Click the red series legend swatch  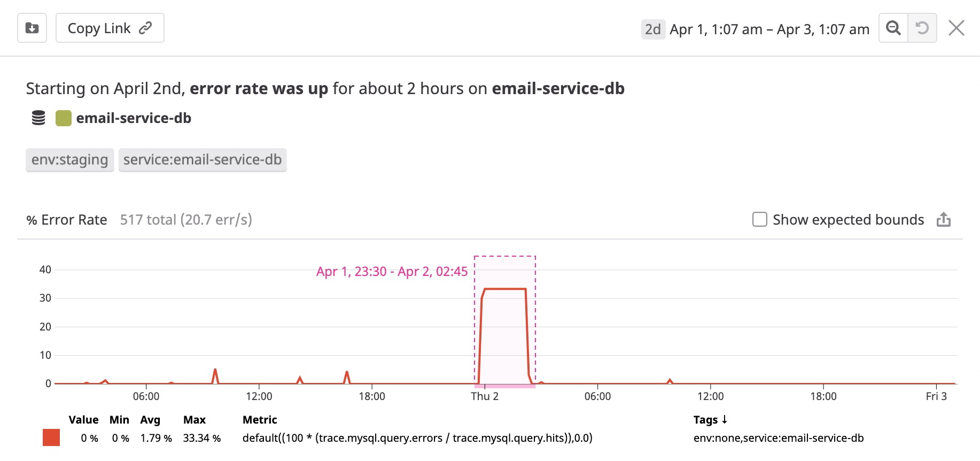coord(51,437)
